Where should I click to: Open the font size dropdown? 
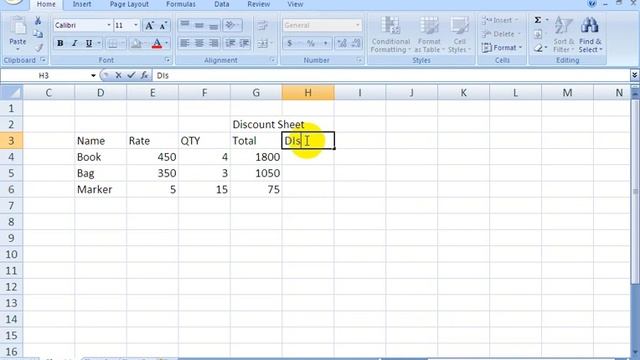(136, 25)
